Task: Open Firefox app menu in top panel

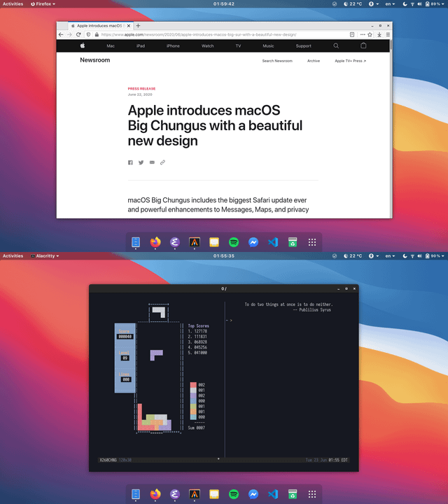Action: pyautogui.click(x=43, y=4)
